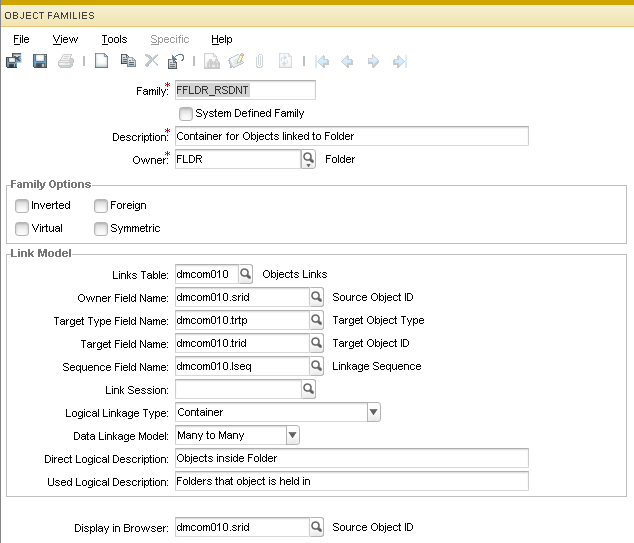Open lookup for Display in Browser field
Screen dimensions: 634x543
coord(316,526)
